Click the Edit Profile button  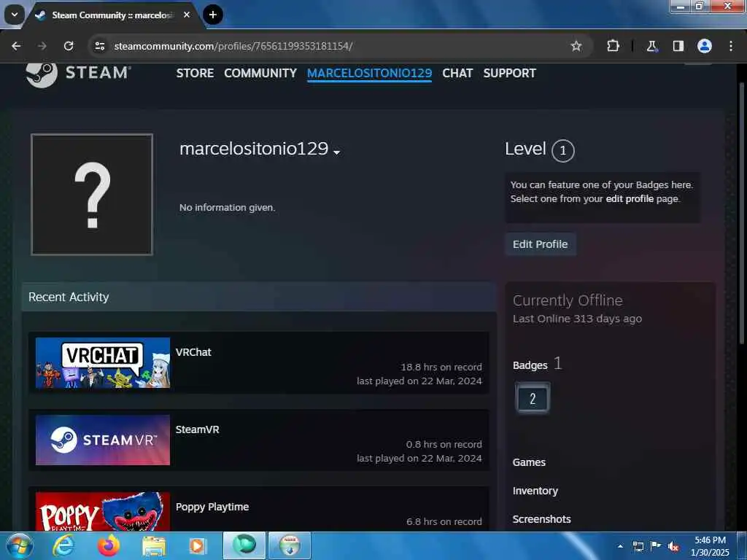pyautogui.click(x=541, y=244)
